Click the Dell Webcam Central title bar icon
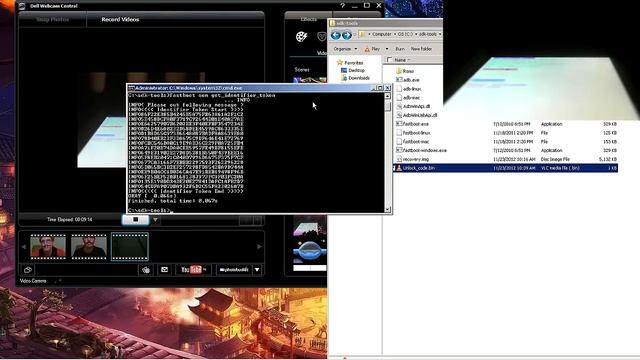The width and height of the screenshot is (640, 360). coord(22,6)
